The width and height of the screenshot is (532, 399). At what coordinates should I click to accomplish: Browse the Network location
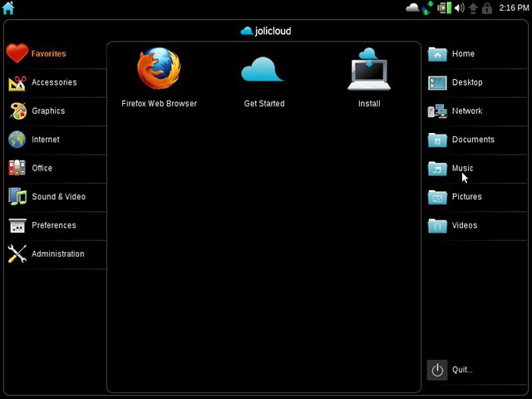pos(476,111)
